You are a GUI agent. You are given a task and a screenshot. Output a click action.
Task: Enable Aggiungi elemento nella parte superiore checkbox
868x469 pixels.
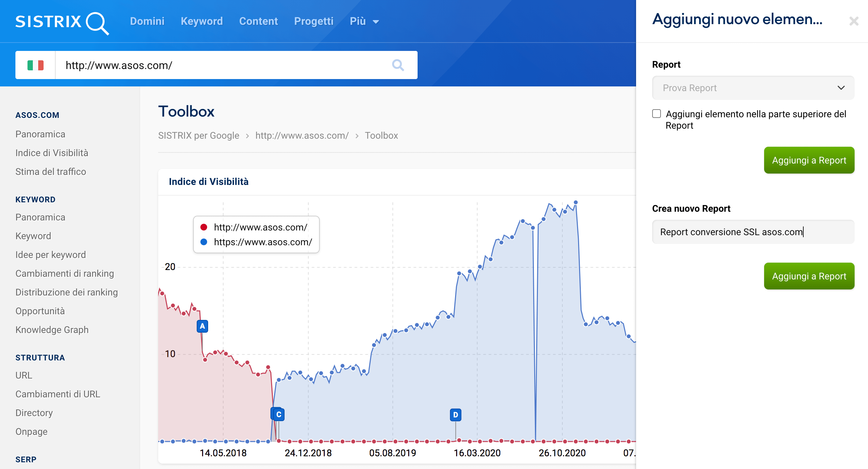657,114
